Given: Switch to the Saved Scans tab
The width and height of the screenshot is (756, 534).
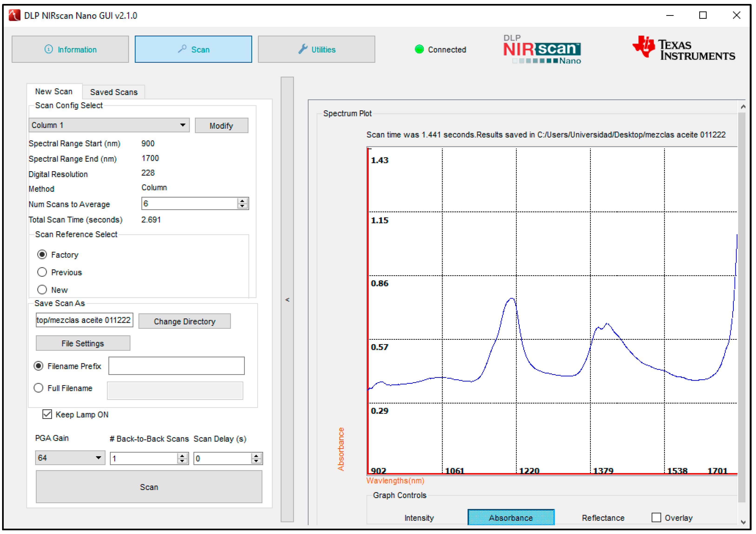Looking at the screenshot, I should (x=114, y=92).
